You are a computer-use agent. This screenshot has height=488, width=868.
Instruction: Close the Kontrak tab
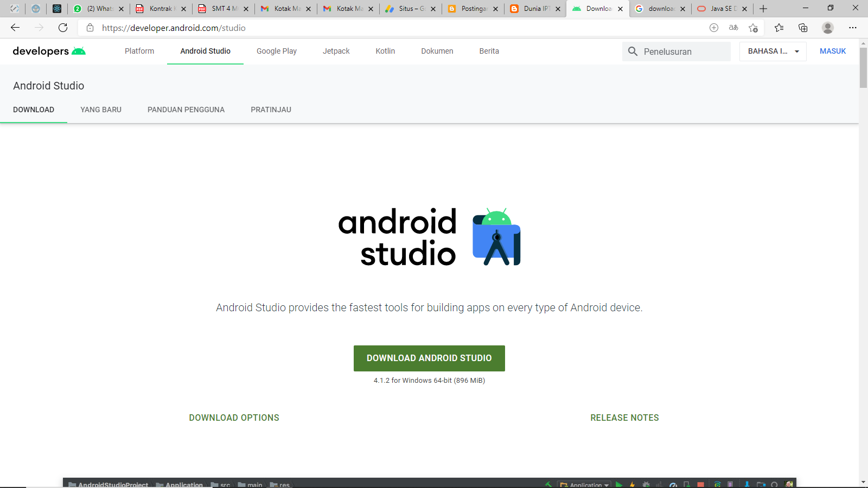(183, 9)
